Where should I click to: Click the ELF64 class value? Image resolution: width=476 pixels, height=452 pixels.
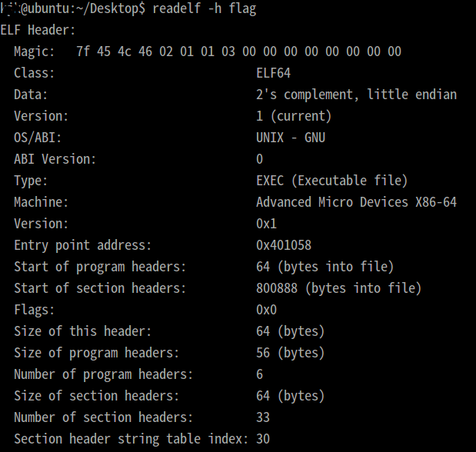[273, 73]
